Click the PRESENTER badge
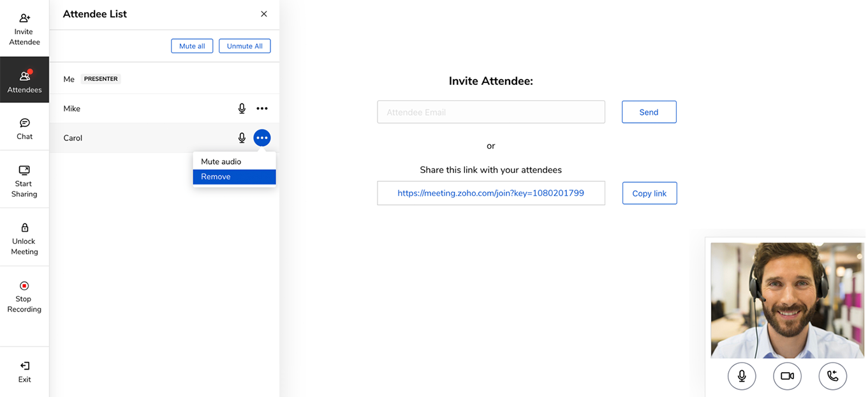This screenshot has height=397, width=868. click(x=101, y=79)
